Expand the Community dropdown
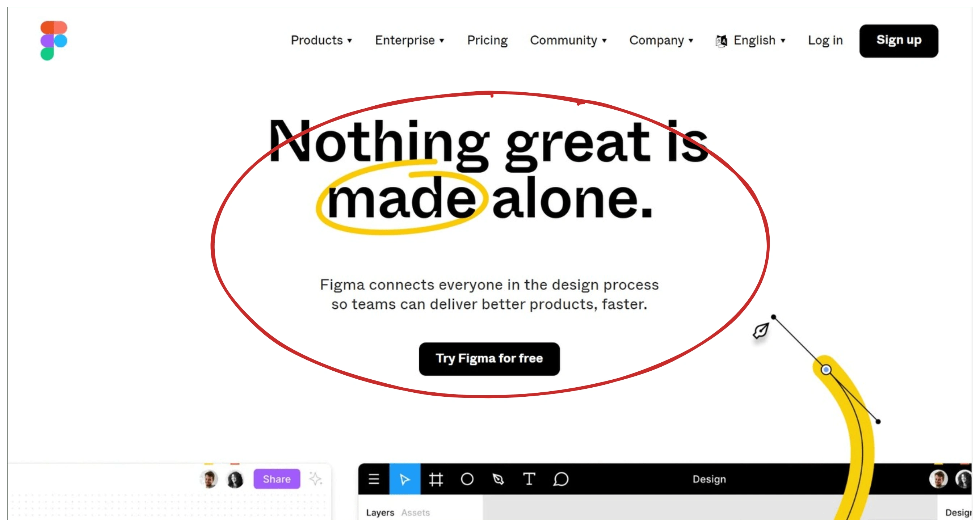980x527 pixels. click(568, 40)
